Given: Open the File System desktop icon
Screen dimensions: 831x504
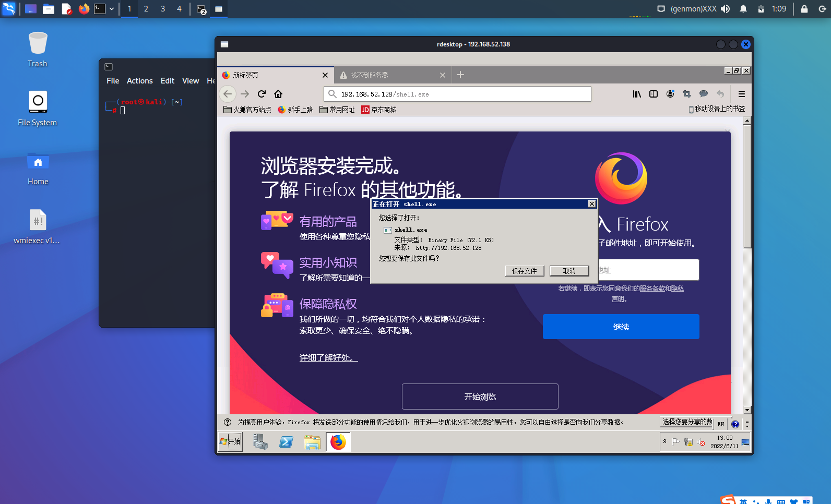Looking at the screenshot, I should coord(38,109).
